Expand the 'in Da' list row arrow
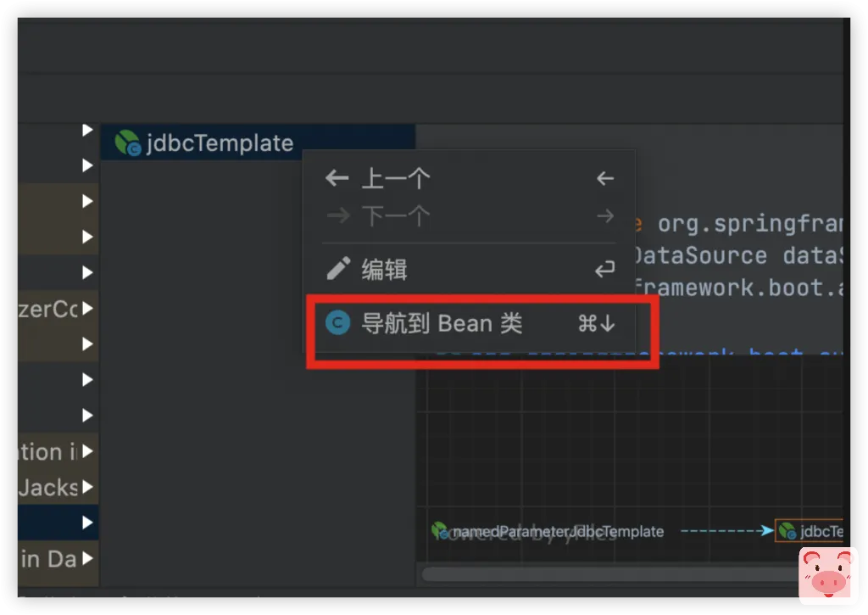This screenshot has width=868, height=615. 87,558
